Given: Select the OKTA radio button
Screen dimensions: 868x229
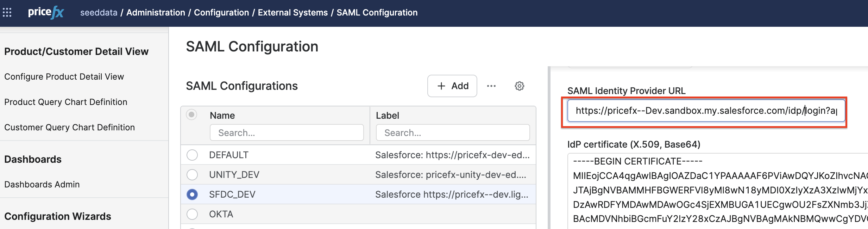Looking at the screenshot, I should tap(192, 214).
